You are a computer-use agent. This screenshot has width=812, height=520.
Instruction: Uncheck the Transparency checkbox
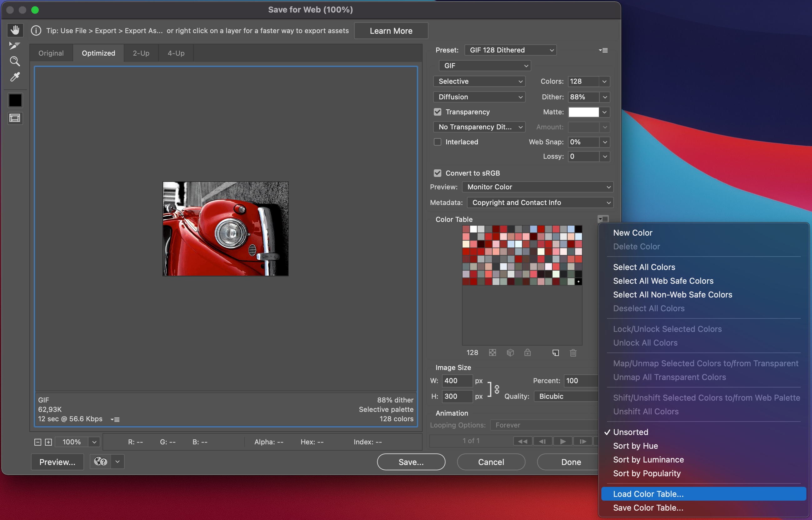coord(438,112)
